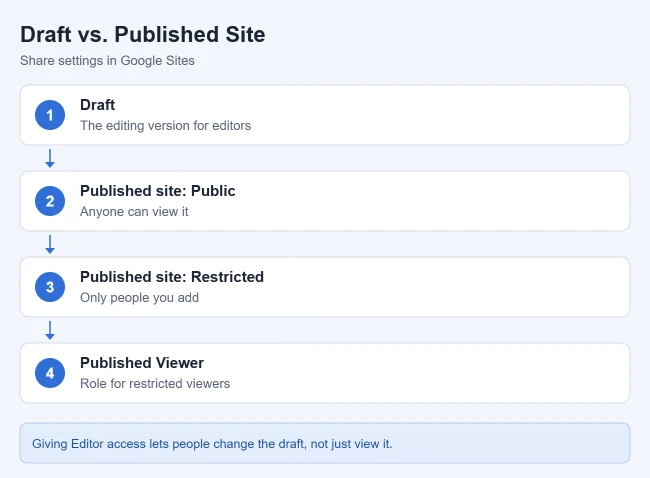Click the step 3 circle badge
The image size is (650, 478).
(50, 287)
